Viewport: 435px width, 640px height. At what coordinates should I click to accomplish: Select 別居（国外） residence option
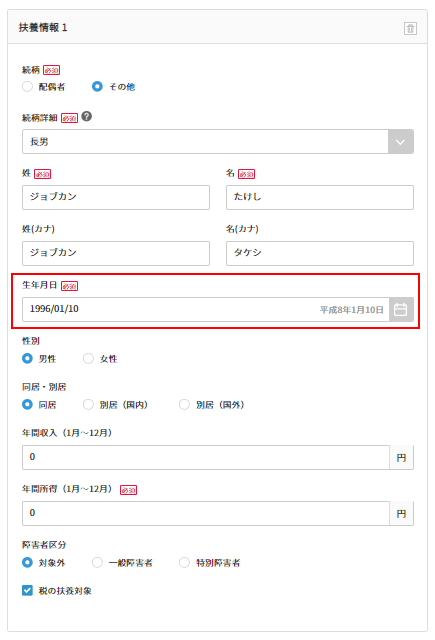pyautogui.click(x=184, y=404)
